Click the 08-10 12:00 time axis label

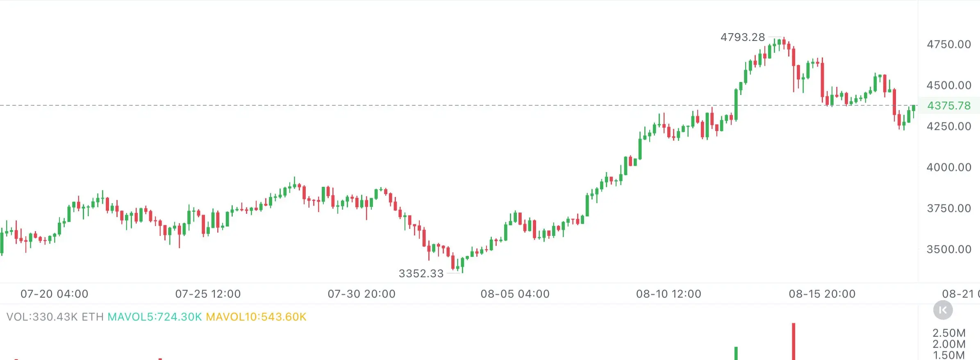[668, 294]
